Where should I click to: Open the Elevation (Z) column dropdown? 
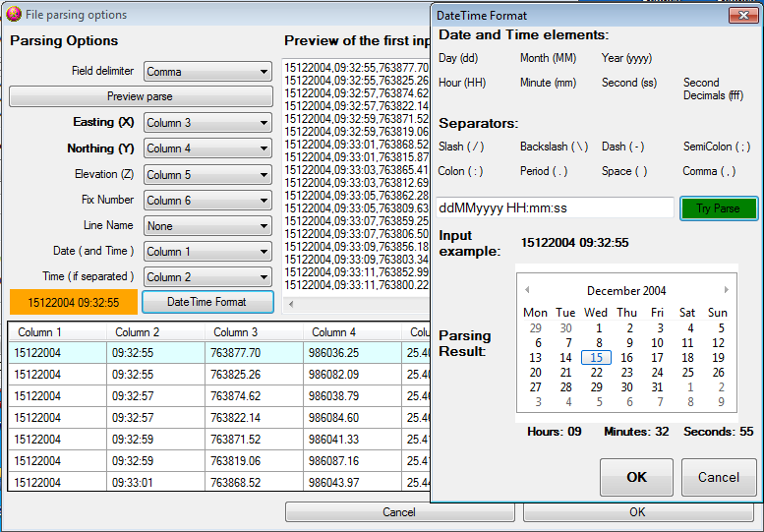point(207,174)
